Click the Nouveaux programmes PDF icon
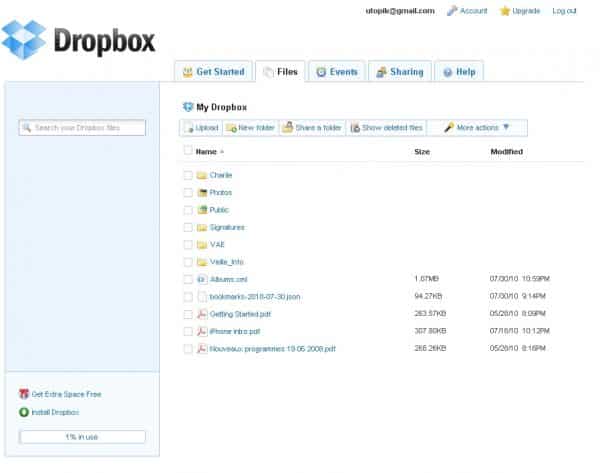Viewport: 600px width, 473px height. [x=202, y=349]
